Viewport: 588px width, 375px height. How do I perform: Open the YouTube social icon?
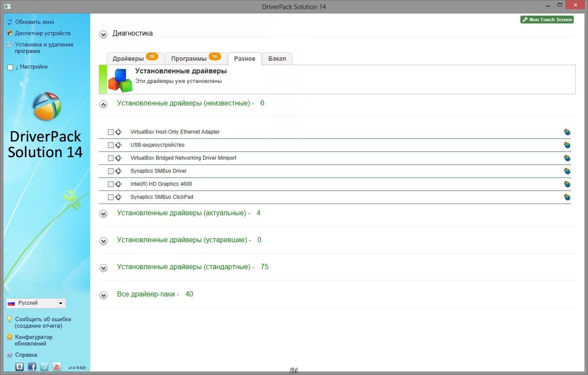click(57, 366)
